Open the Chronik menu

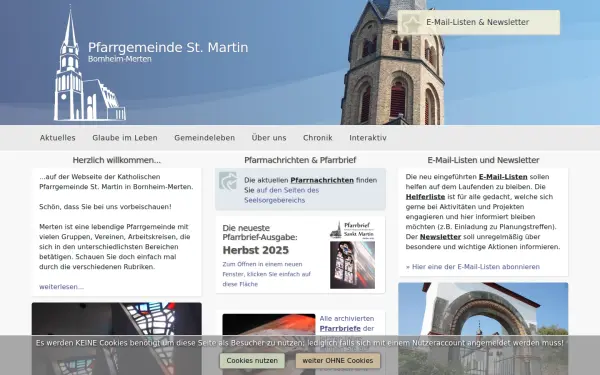click(x=318, y=138)
